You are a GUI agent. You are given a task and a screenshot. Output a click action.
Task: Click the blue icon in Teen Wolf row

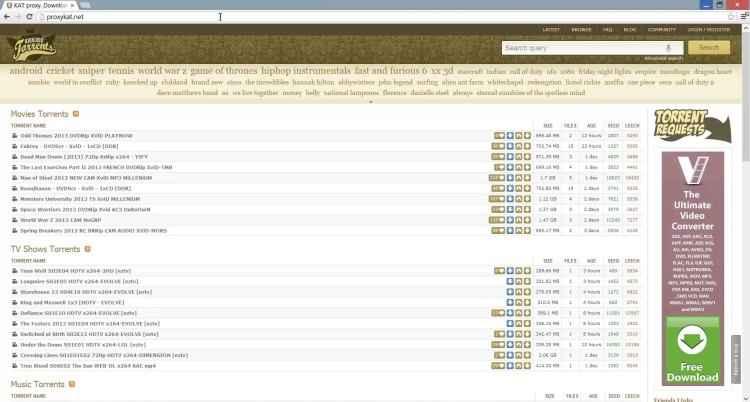(510, 271)
